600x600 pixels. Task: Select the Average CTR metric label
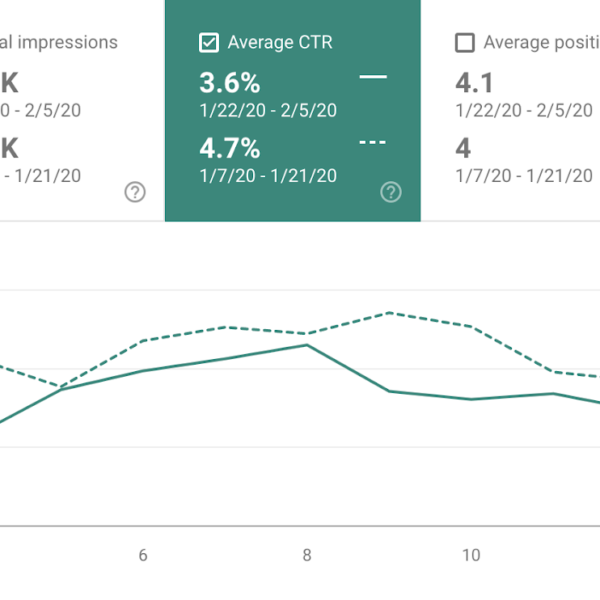point(280,42)
